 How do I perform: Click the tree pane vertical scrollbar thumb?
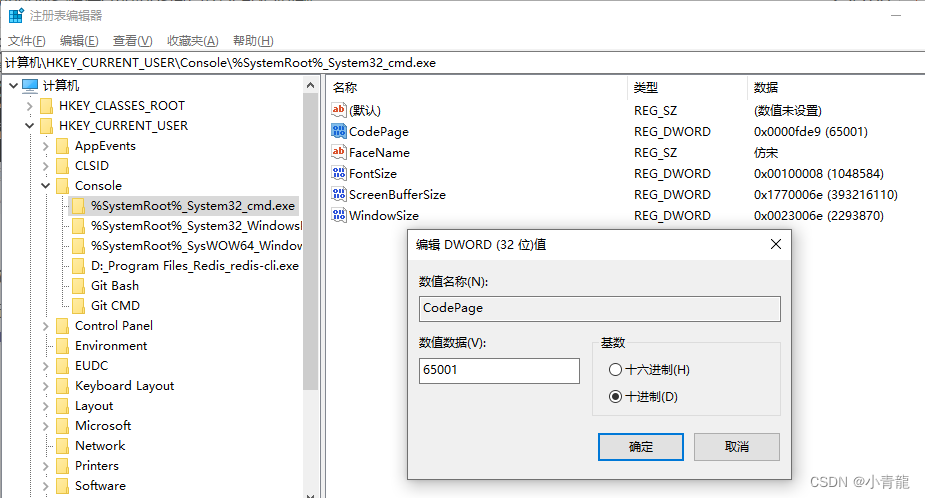[310, 242]
